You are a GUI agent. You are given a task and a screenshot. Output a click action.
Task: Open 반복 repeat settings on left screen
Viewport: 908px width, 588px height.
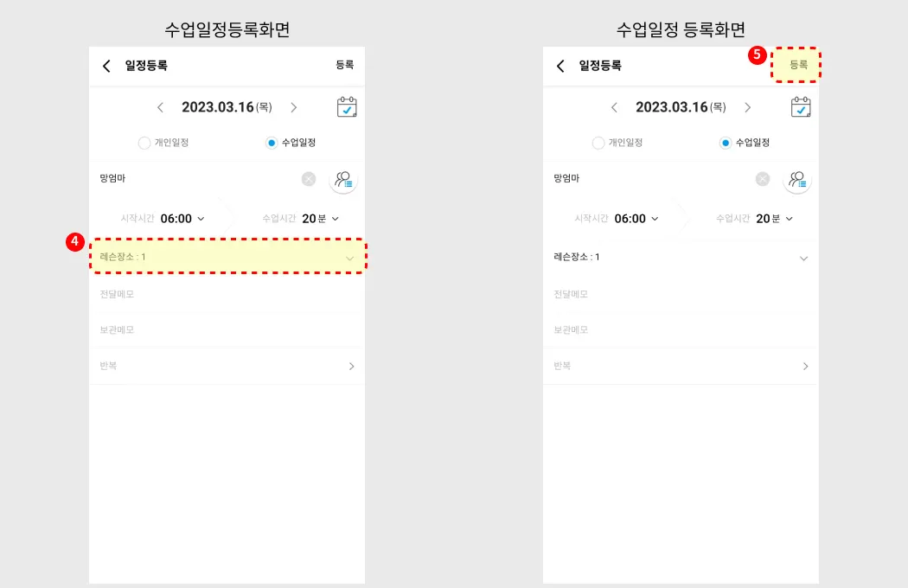pyautogui.click(x=227, y=366)
